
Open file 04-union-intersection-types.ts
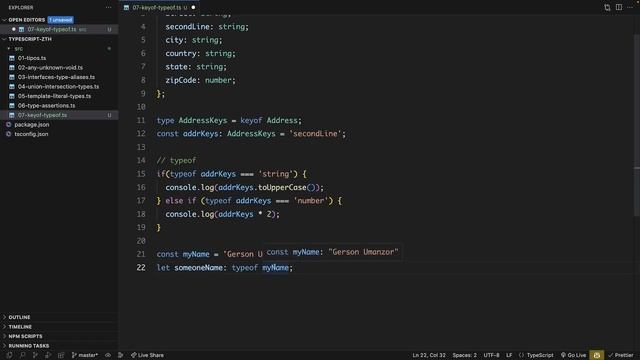click(58, 87)
